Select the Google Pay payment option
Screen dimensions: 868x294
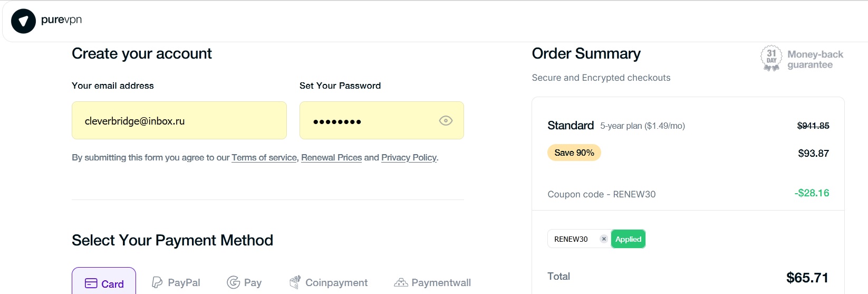pos(244,283)
